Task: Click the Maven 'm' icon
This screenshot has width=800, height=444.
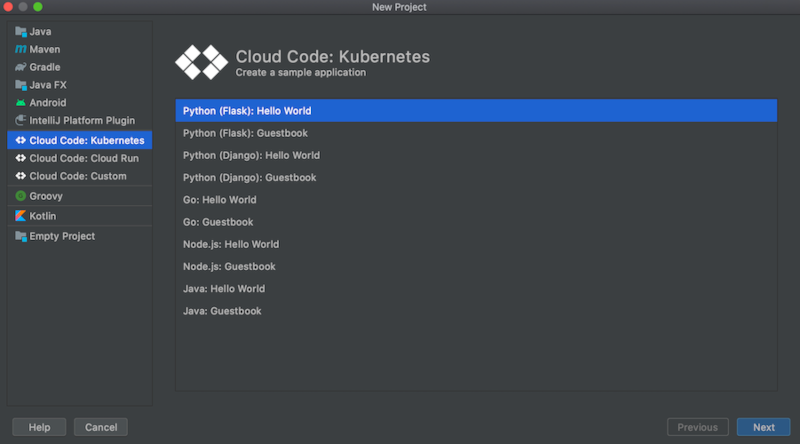Action: (20, 49)
